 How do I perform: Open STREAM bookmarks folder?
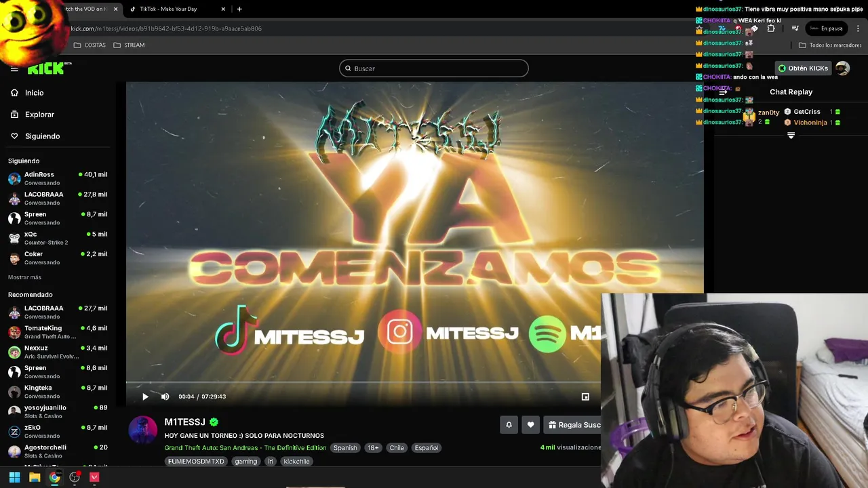pos(129,45)
